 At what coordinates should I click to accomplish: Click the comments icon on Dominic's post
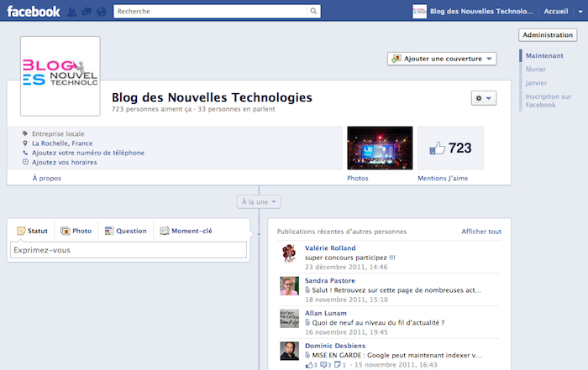point(323,365)
